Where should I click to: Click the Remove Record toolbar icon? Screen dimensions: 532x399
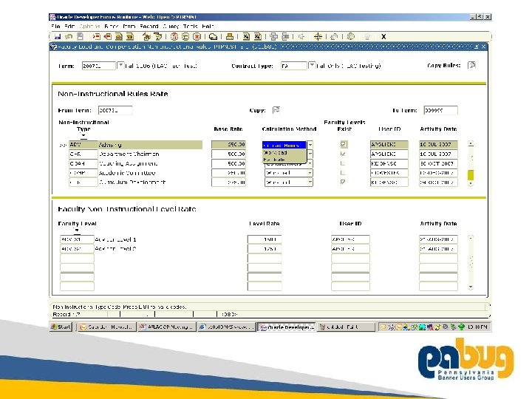coord(108,36)
